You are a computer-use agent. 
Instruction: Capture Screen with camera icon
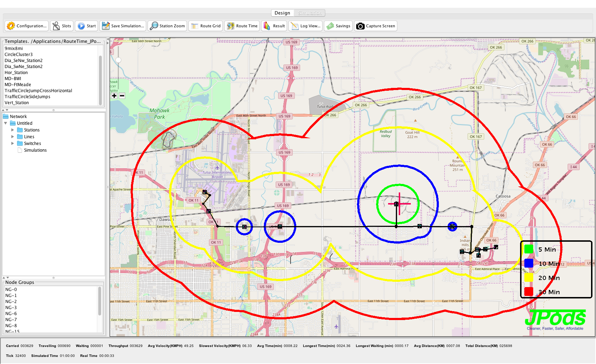(376, 26)
